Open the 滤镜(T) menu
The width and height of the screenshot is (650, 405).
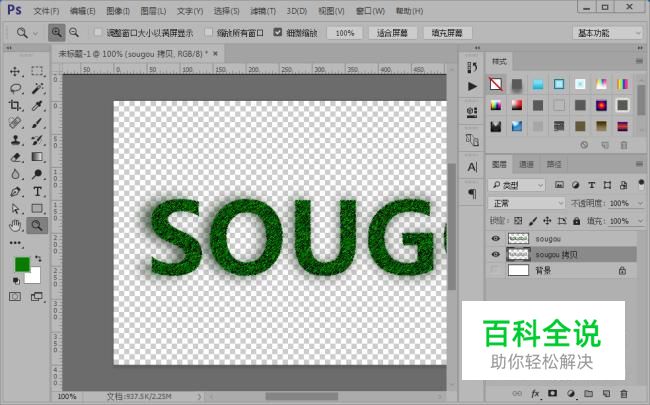tap(263, 11)
